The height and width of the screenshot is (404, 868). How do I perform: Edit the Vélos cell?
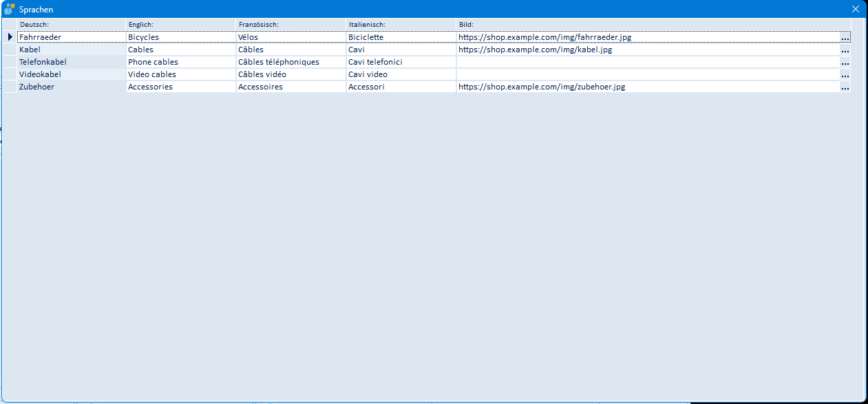point(291,37)
